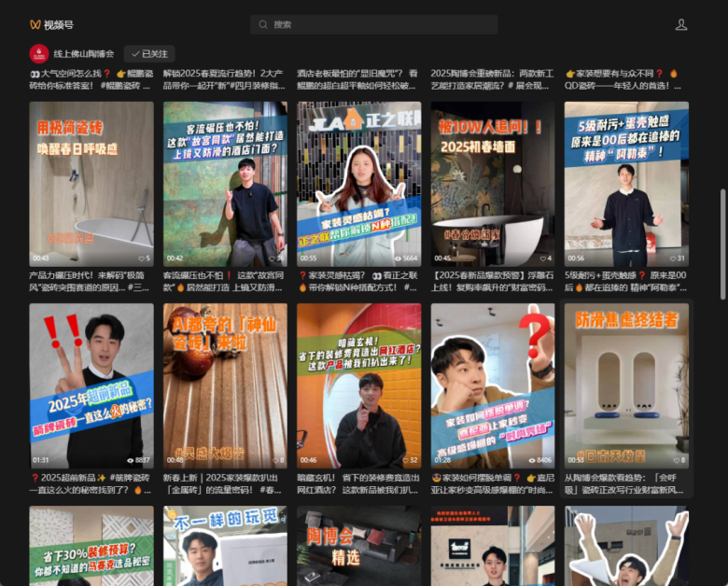The width and height of the screenshot is (728, 586).
Task: Open the 线上佛山陶博会 account name link
Action: [84, 54]
